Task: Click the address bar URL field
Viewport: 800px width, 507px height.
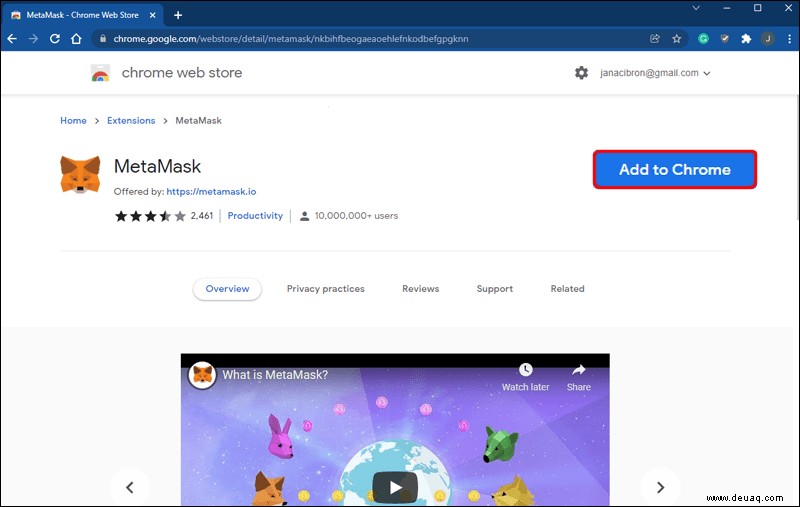Action: click(372, 39)
